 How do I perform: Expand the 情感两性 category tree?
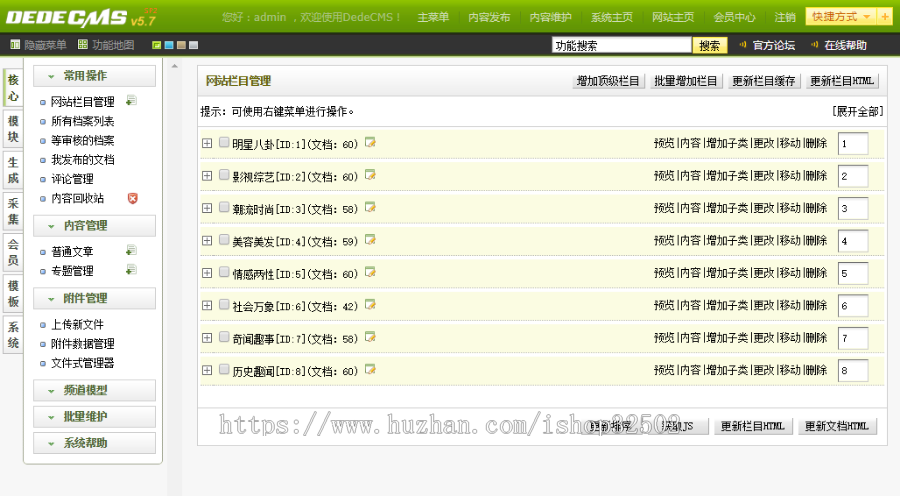click(207, 273)
